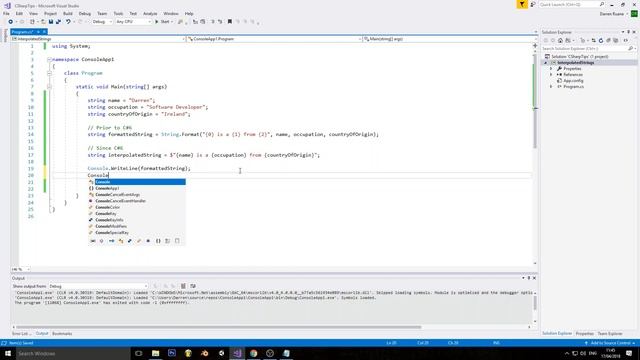The image size is (640, 360).
Task: Toggle the classes filter in IntelliSense bar
Action: pyautogui.click(x=121, y=241)
